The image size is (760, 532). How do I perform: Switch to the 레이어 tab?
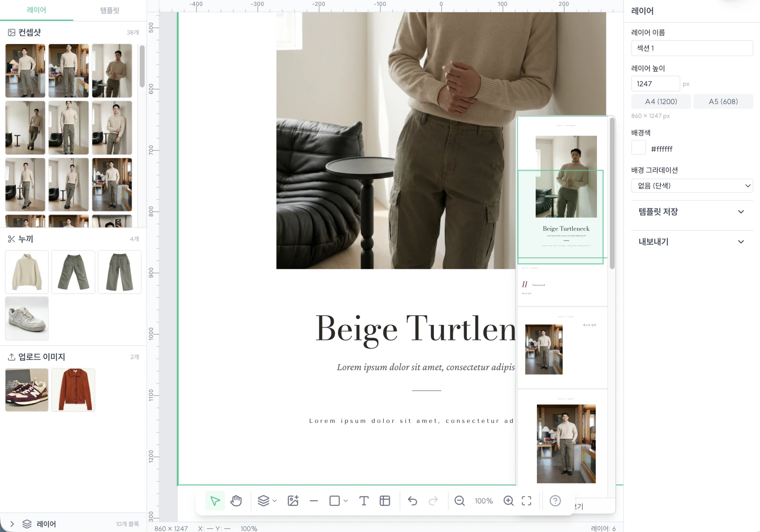pos(36,10)
